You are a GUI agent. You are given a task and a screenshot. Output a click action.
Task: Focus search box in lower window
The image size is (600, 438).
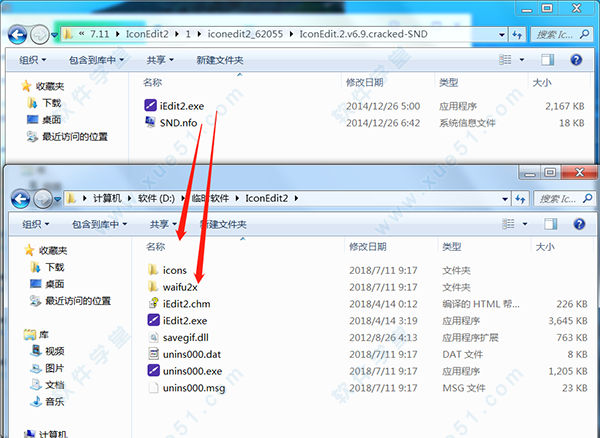tap(564, 199)
